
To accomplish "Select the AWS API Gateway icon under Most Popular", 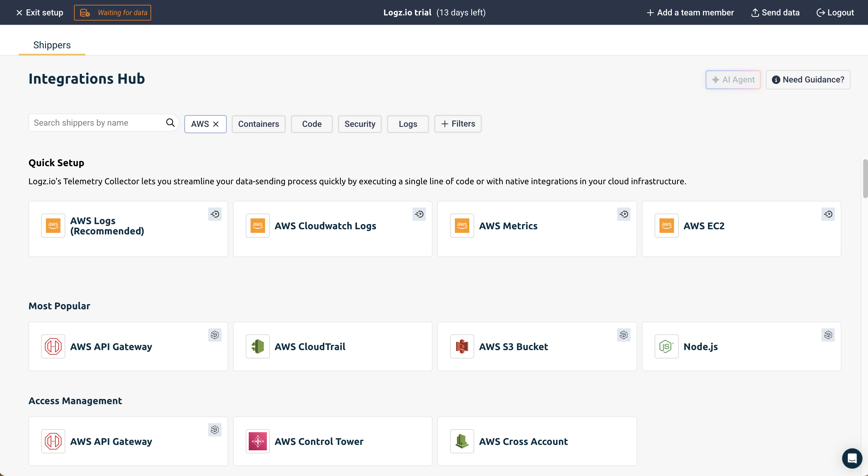I will click(x=53, y=346).
